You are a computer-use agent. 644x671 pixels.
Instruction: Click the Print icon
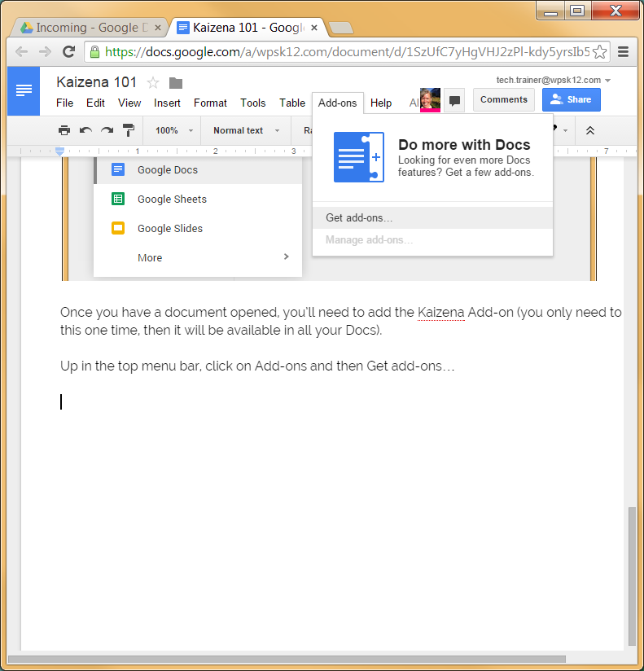coord(64,130)
